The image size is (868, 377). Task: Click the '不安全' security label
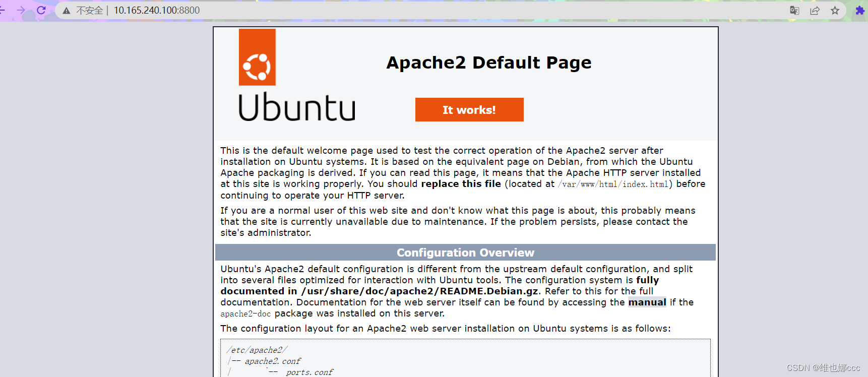(90, 10)
